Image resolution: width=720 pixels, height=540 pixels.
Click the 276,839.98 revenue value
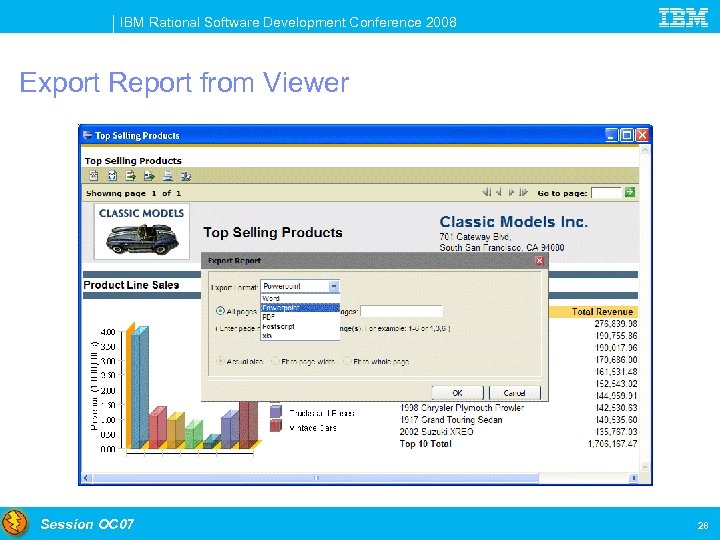616,324
